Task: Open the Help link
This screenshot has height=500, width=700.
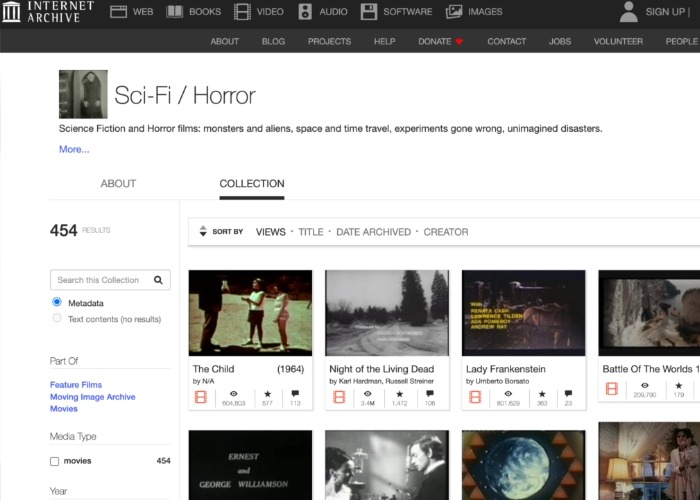Action: [x=384, y=42]
